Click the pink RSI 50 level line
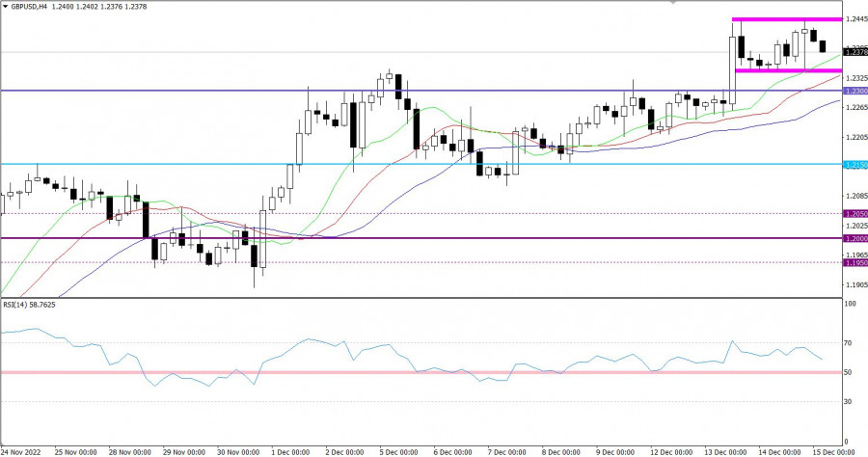Screen dimensions: 868x457 coord(386,372)
